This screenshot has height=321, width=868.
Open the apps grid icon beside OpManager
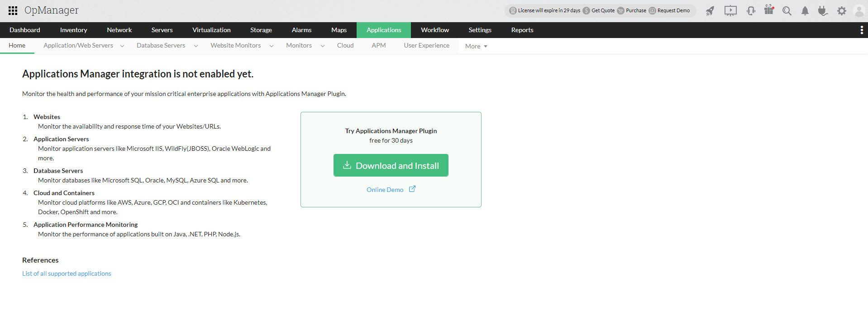coord(13,10)
